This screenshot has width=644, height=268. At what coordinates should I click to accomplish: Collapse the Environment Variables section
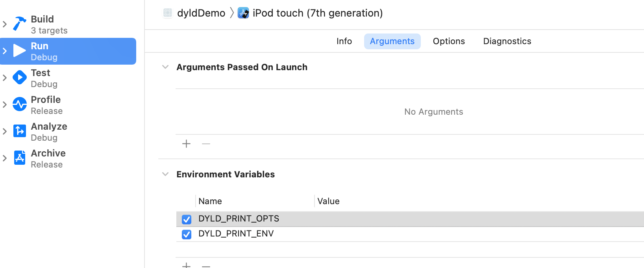165,174
